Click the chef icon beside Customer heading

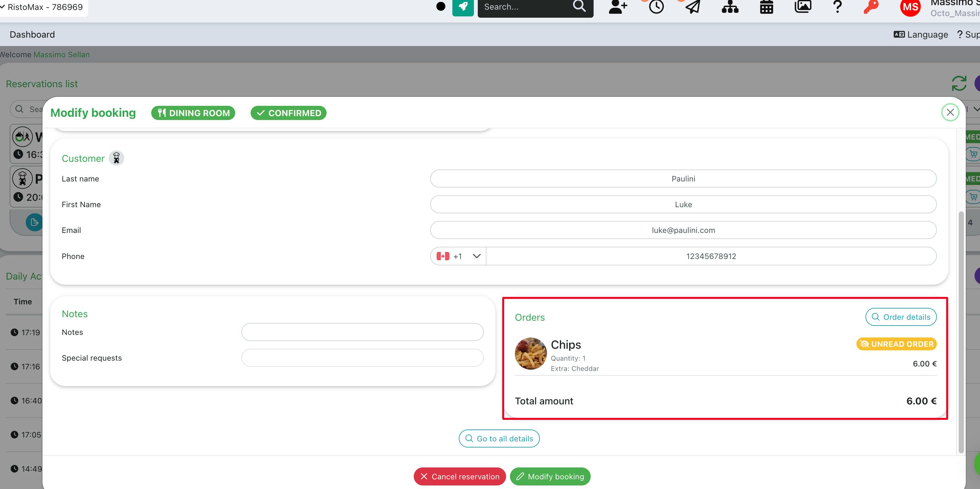[x=116, y=158]
